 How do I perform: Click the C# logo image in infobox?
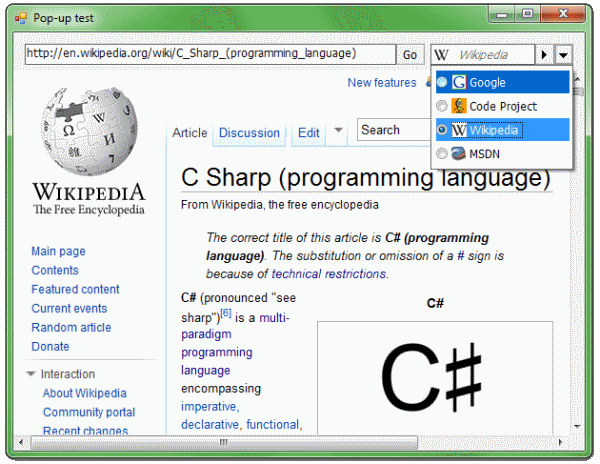coord(435,377)
